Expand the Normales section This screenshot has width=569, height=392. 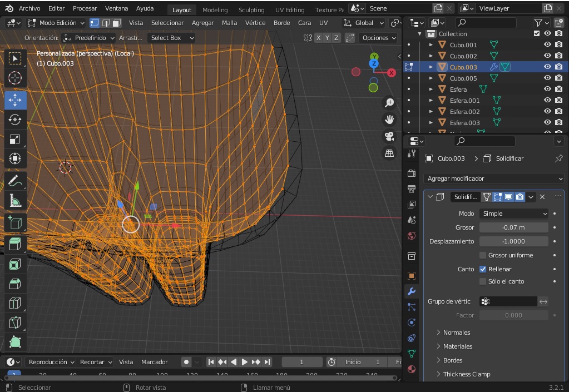click(456, 333)
